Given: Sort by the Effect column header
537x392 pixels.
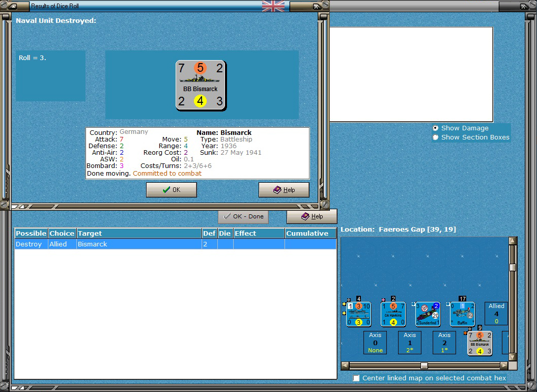Looking at the screenshot, I should coord(259,233).
